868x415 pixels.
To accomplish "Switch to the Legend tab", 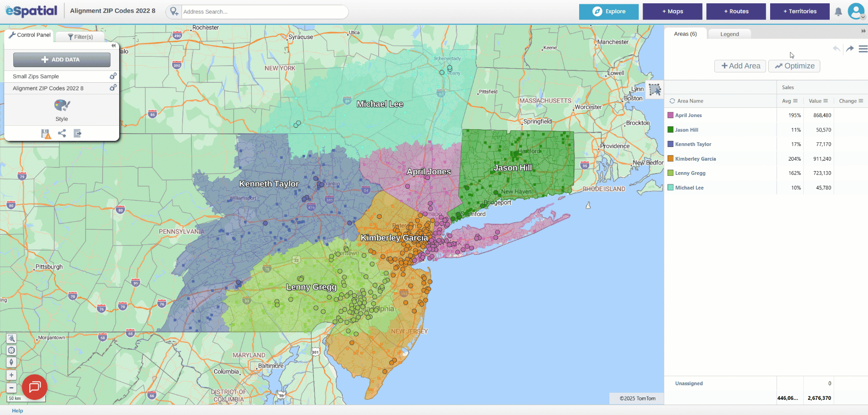I will [729, 34].
